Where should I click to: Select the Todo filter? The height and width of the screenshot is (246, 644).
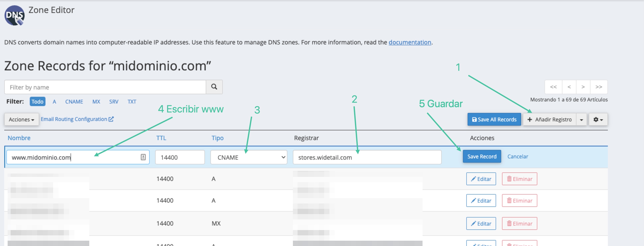click(37, 101)
